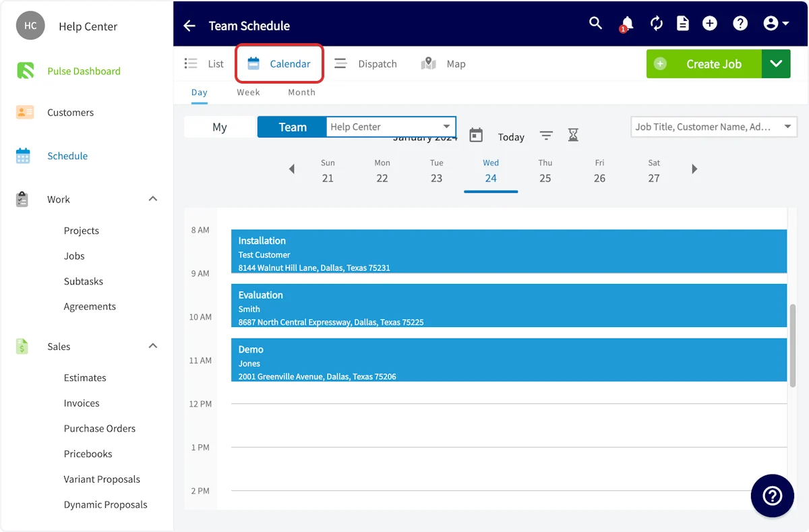Click the plus circle icon in header
The image size is (809, 532).
[x=710, y=24]
